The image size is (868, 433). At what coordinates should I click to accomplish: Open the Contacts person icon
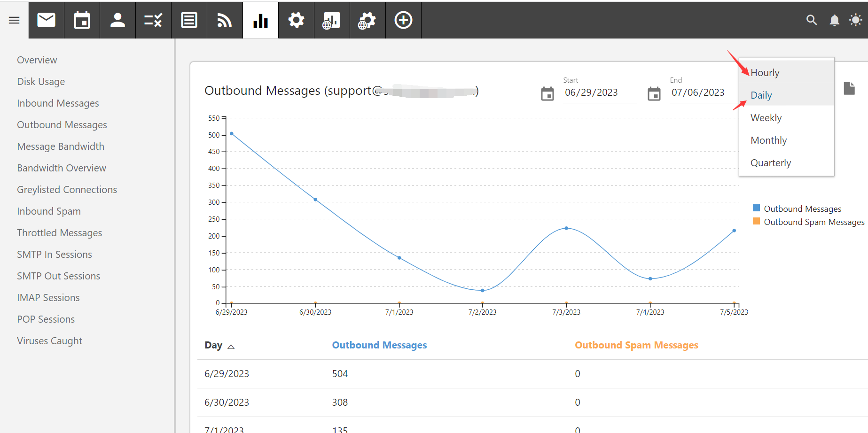pyautogui.click(x=117, y=20)
